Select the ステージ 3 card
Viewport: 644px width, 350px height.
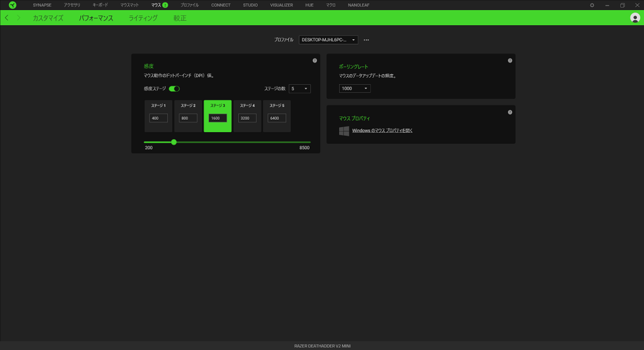click(x=218, y=116)
